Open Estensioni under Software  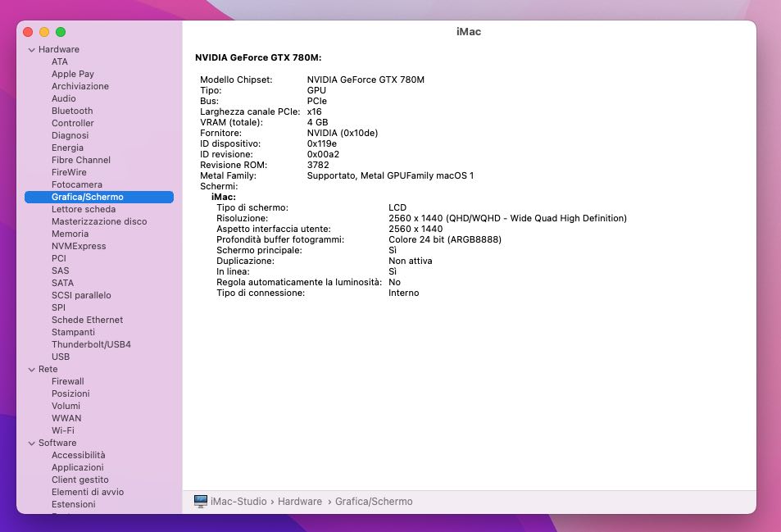pyautogui.click(x=73, y=504)
